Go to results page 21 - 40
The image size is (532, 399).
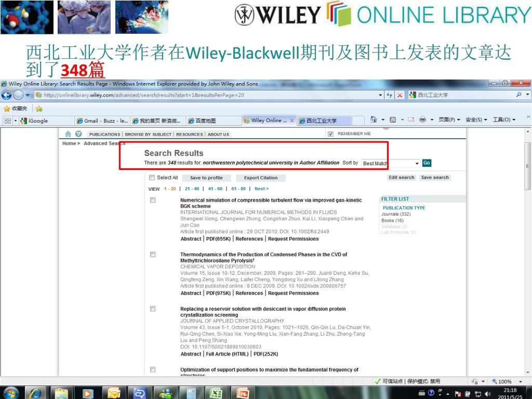pyautogui.click(x=192, y=189)
